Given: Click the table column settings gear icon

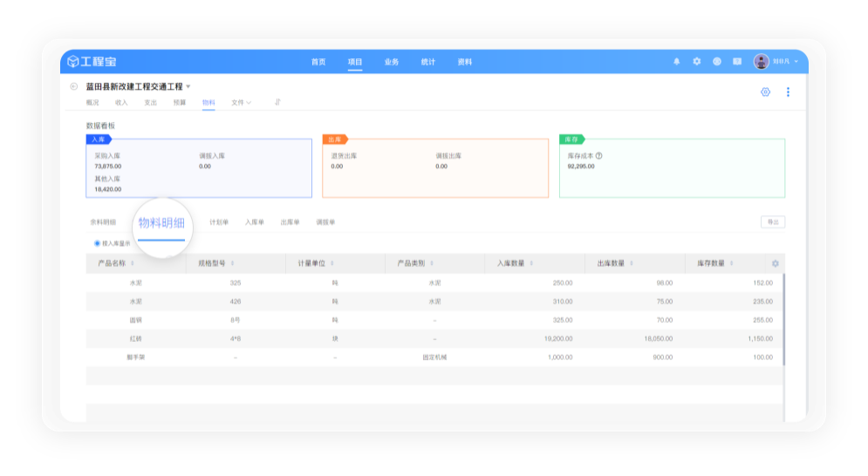Looking at the screenshot, I should (x=775, y=263).
